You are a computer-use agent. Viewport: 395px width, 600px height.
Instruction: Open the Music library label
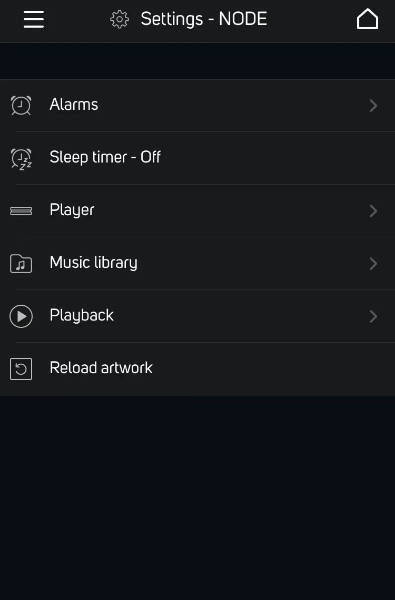[x=93, y=263]
